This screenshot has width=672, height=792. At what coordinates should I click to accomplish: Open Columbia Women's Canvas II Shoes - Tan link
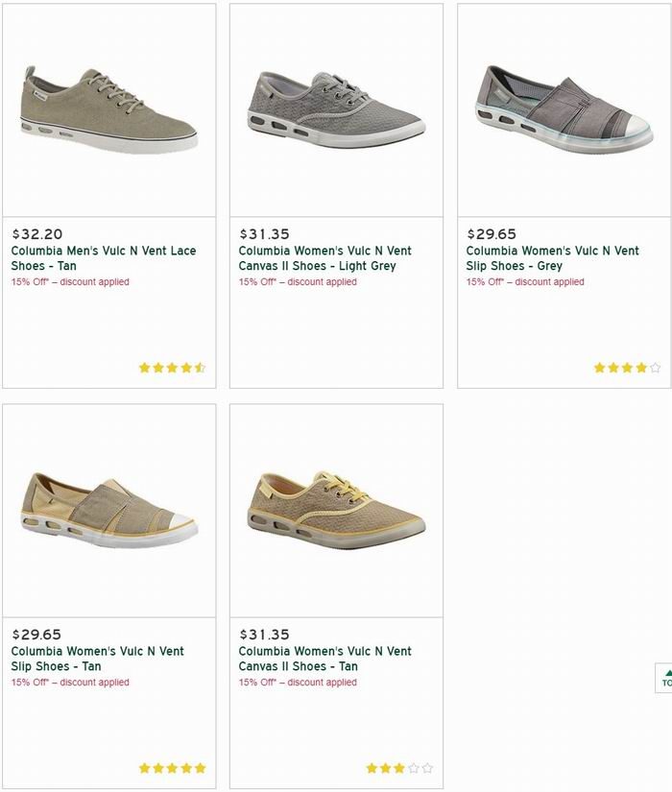coord(324,659)
